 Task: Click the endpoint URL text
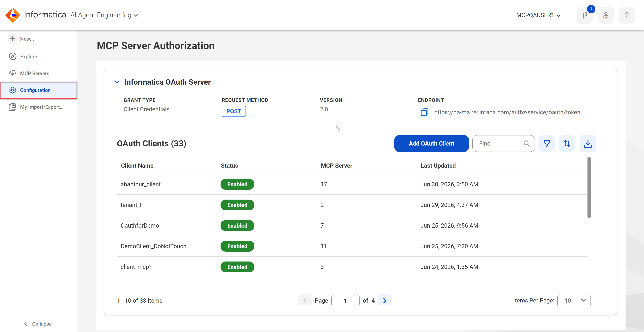(x=507, y=112)
